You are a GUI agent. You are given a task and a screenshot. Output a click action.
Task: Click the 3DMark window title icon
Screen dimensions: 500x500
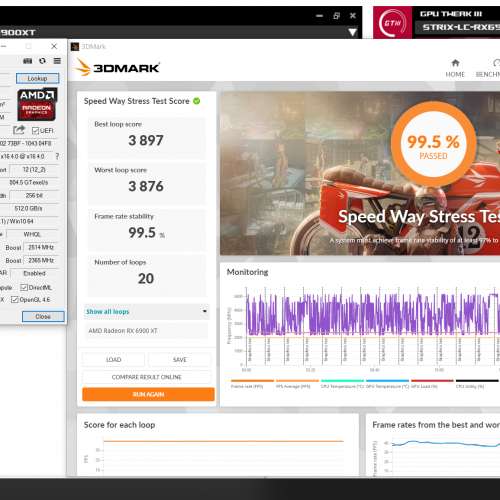click(x=75, y=46)
